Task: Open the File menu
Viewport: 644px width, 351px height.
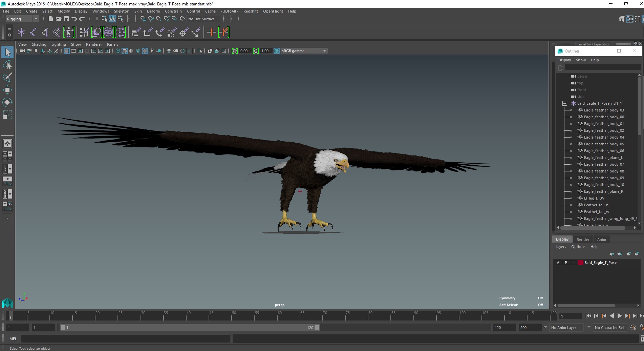Action: coord(6,11)
